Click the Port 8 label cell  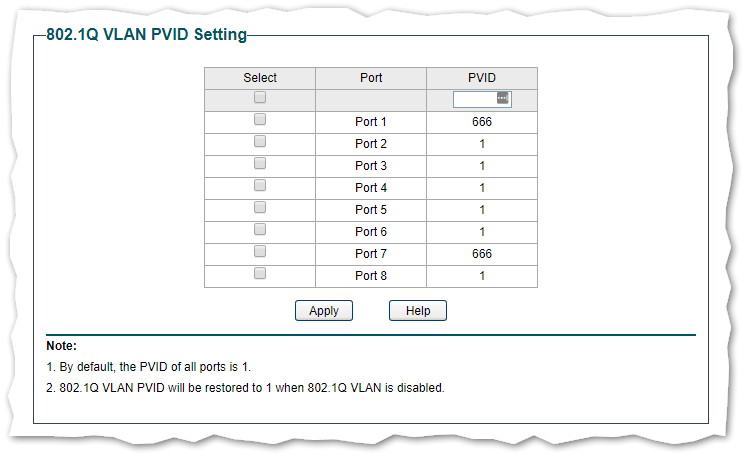pos(371,276)
